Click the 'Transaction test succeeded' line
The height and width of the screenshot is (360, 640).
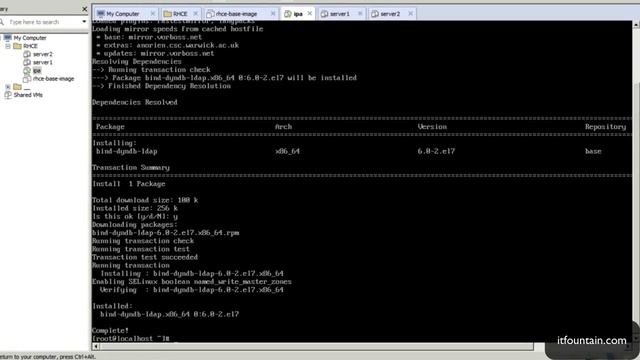pos(145,257)
